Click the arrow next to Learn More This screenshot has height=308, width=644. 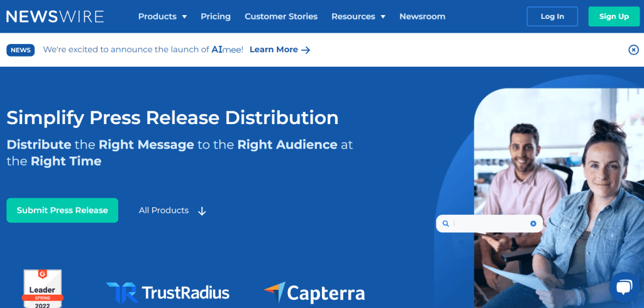306,50
